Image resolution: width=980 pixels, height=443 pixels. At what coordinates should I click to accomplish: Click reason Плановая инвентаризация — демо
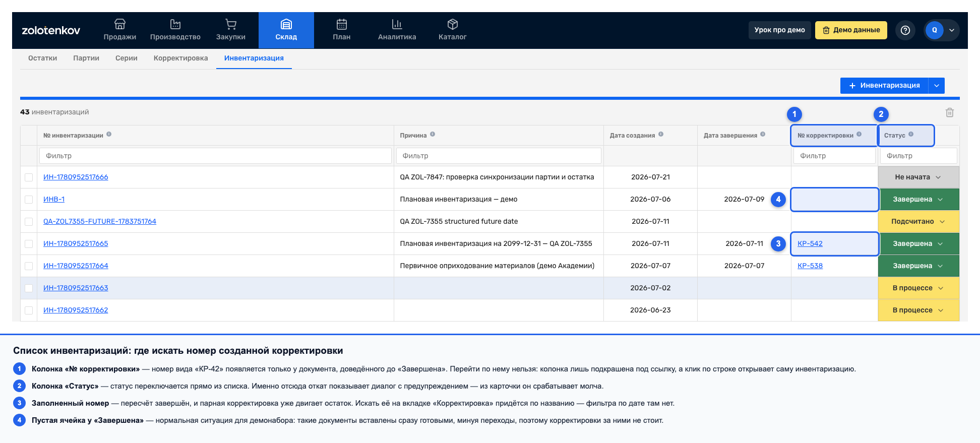pos(459,199)
